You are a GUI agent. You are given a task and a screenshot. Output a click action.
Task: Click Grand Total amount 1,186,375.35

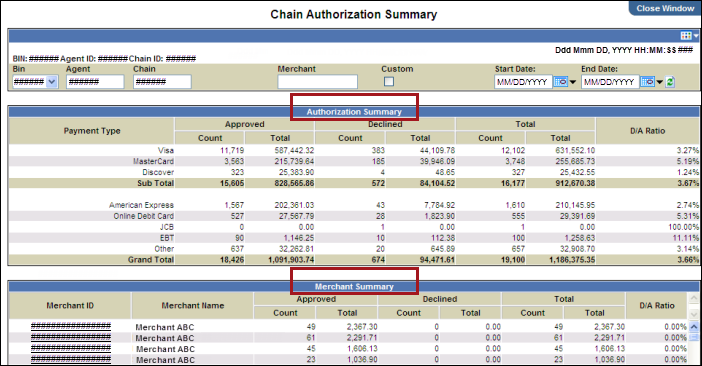click(x=572, y=260)
